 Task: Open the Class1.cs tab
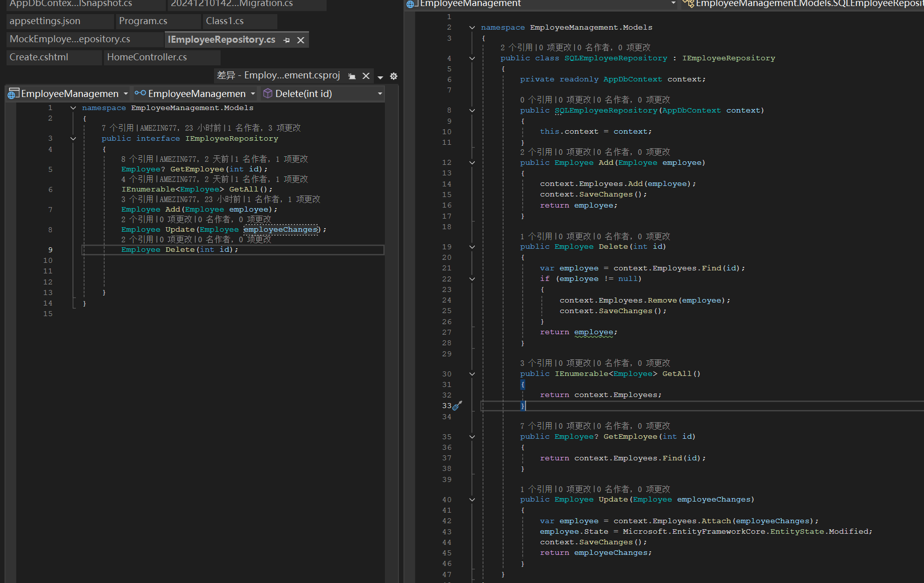point(240,21)
